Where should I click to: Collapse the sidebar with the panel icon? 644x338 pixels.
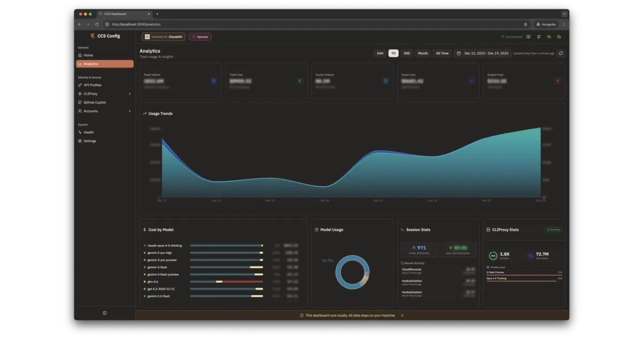105,313
